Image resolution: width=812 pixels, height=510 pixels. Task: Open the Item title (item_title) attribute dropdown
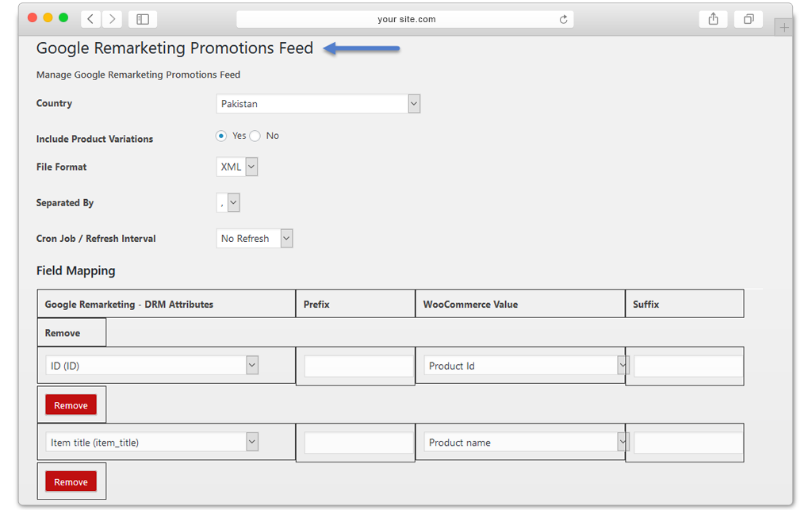tap(151, 442)
